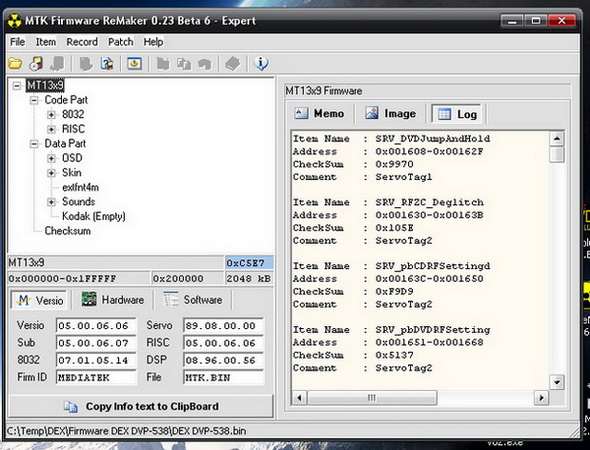Open the File menu
This screenshot has width=590, height=450.
tap(17, 42)
